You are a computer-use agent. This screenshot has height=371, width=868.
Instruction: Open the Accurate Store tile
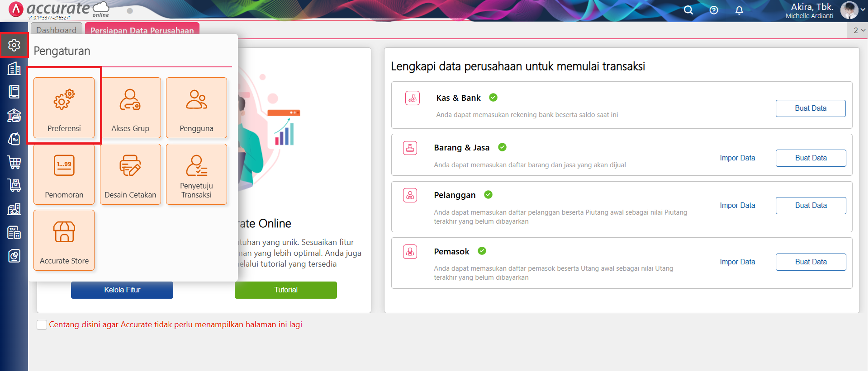(64, 240)
